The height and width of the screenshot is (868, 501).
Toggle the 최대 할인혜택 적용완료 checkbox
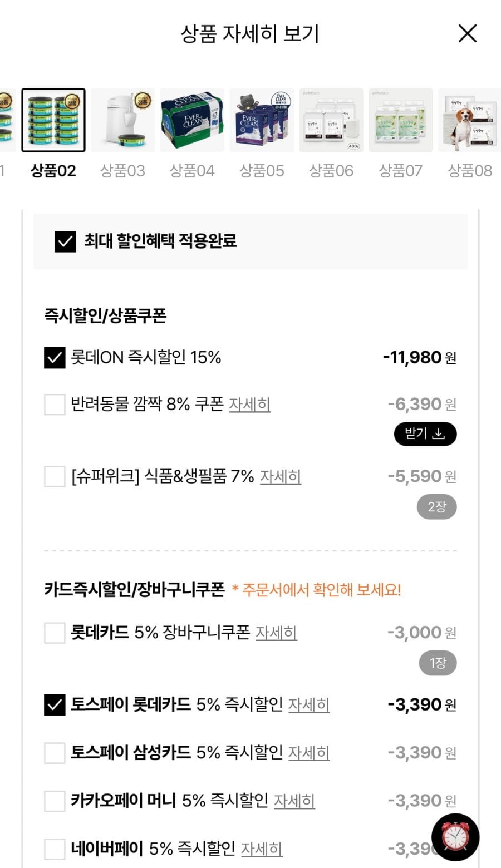(x=65, y=241)
